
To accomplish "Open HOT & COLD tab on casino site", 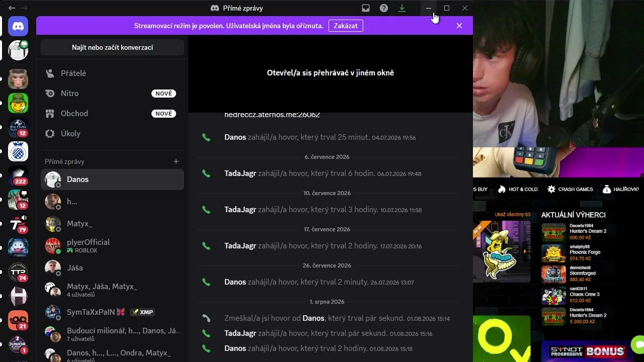I will tap(518, 190).
